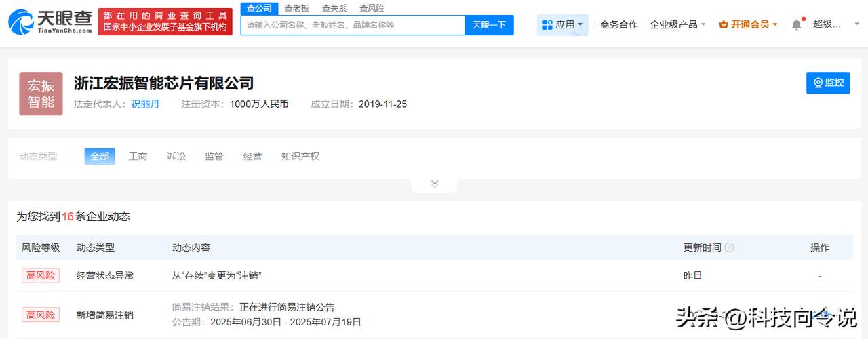Open notifications bell icon
The image size is (868, 339).
pos(797,24)
